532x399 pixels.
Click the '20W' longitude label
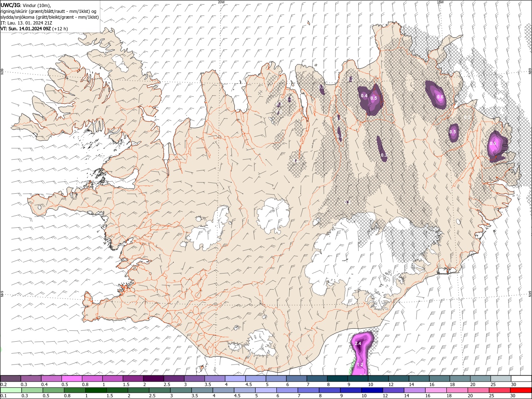(x=221, y=2)
